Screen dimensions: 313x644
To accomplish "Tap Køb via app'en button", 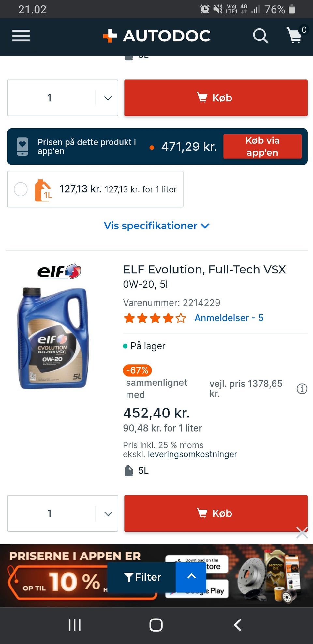I will (x=262, y=147).
